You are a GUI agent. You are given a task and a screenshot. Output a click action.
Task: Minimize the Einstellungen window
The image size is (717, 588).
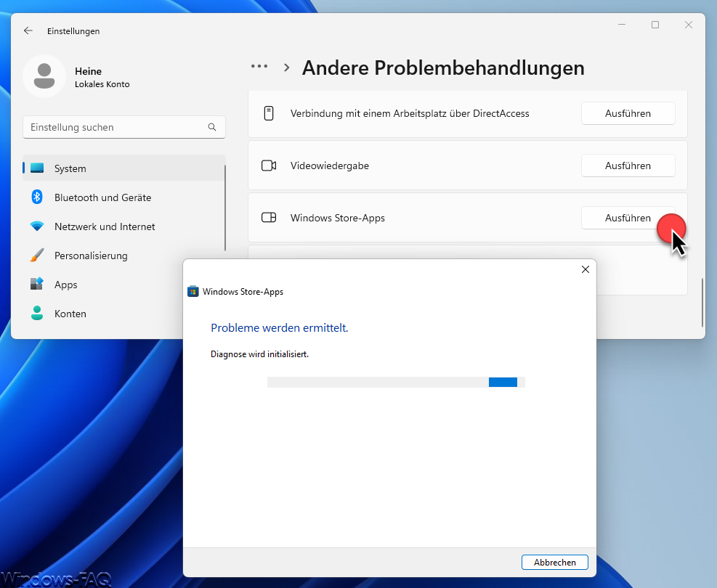pyautogui.click(x=621, y=24)
